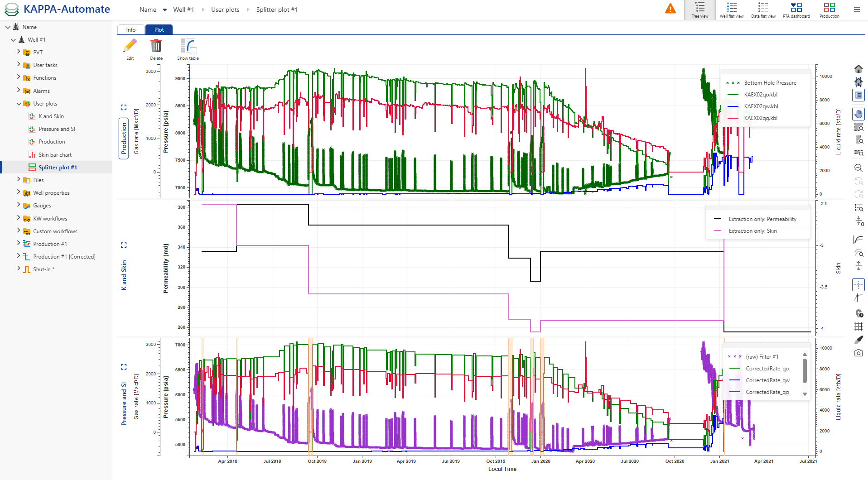Screen dimensions: 868x480
Task: Click User plots breadcrumb link
Action: (225, 10)
